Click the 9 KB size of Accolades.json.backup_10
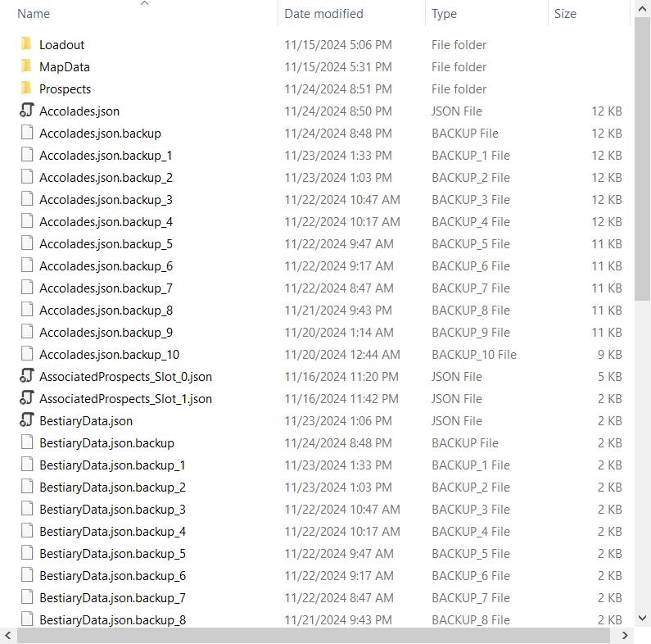 pyautogui.click(x=609, y=354)
